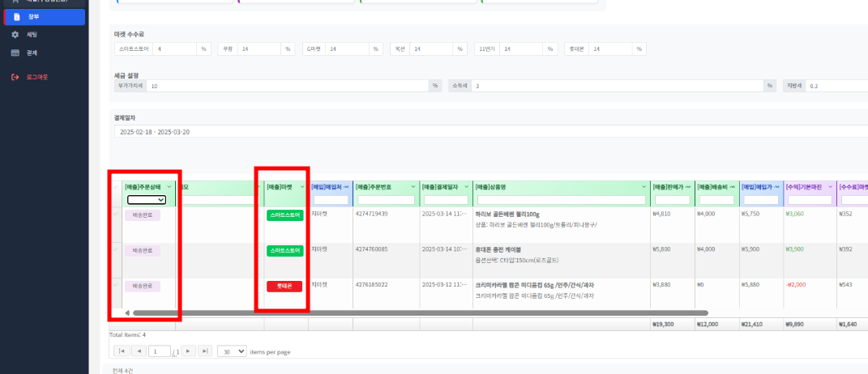Click the G마켓 fee percentage field
Viewport: 868px width, 374px height.
347,49
